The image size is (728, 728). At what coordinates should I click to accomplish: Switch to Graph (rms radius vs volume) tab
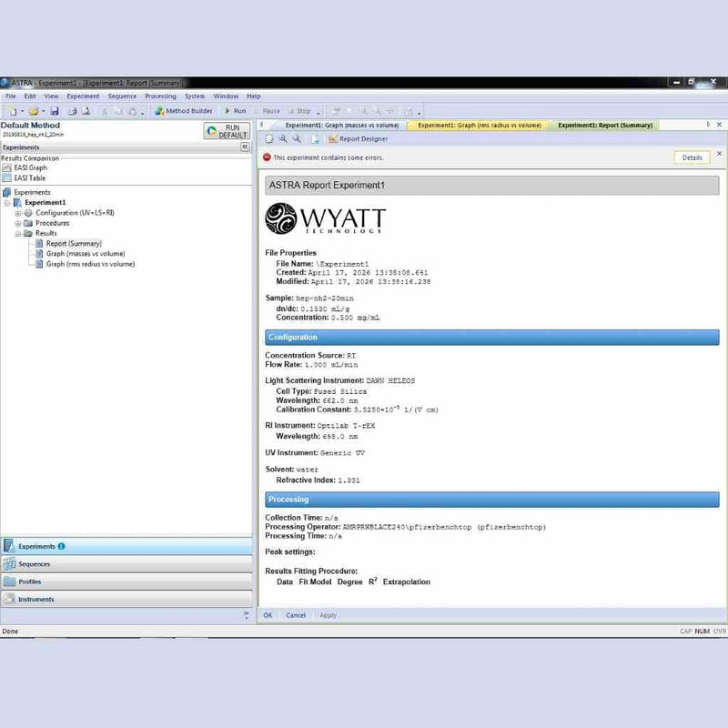(x=479, y=126)
